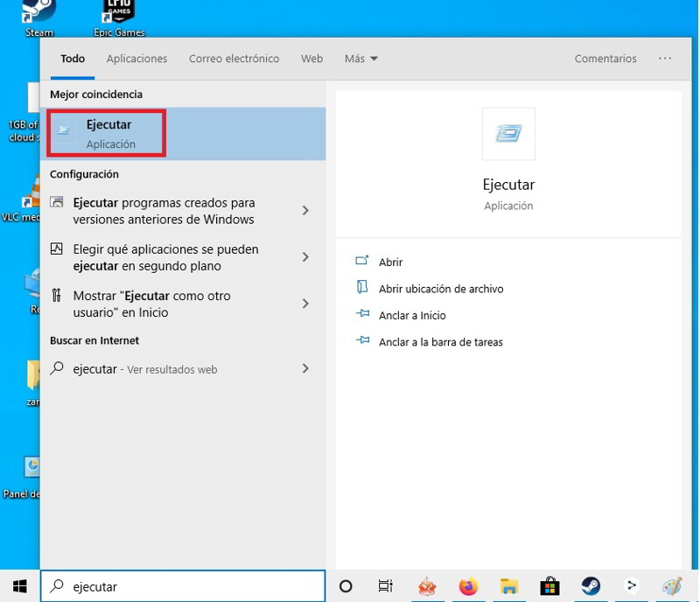700x602 pixels.
Task: Open File Explorer from the taskbar
Action: 509,586
